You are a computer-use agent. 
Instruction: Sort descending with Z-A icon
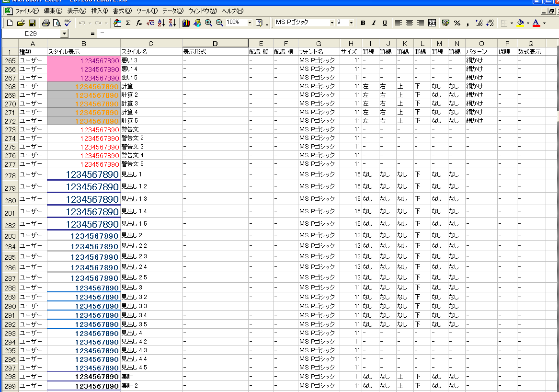point(172,23)
